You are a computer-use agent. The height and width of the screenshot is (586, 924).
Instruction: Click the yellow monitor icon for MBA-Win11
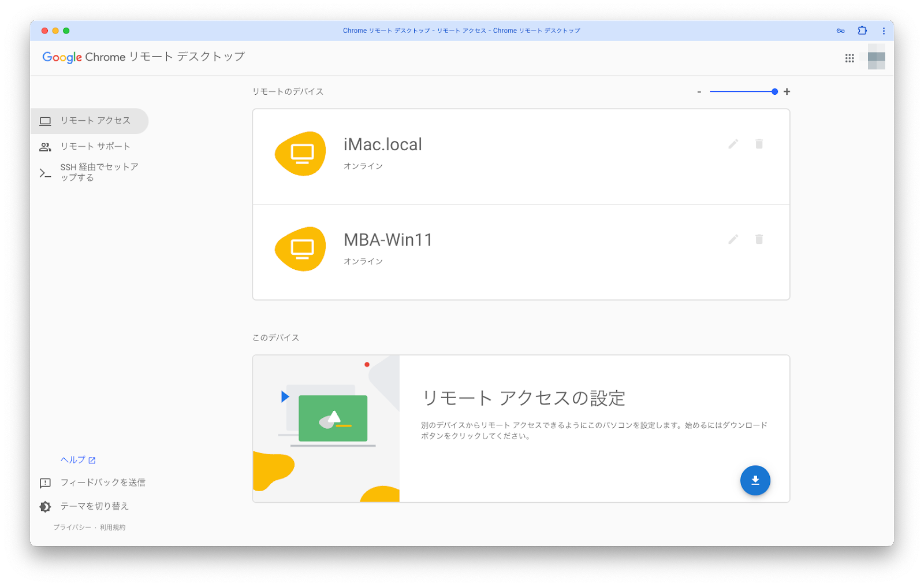301,249
